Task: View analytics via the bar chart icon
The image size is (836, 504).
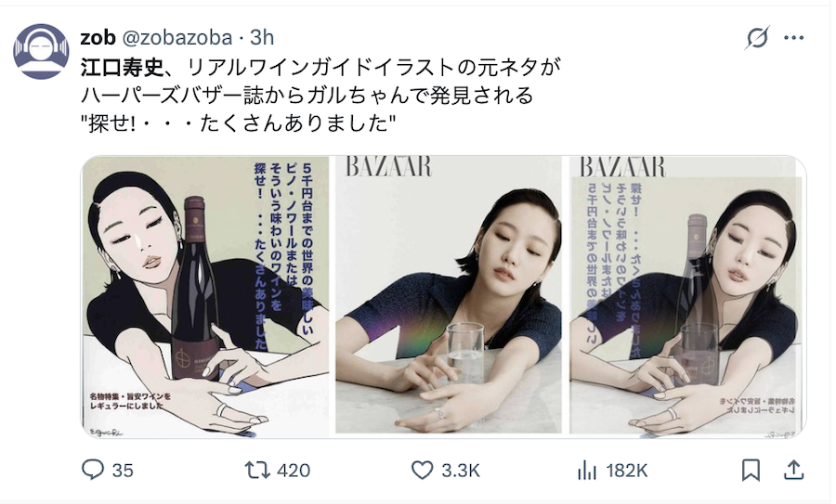Action: [x=587, y=470]
